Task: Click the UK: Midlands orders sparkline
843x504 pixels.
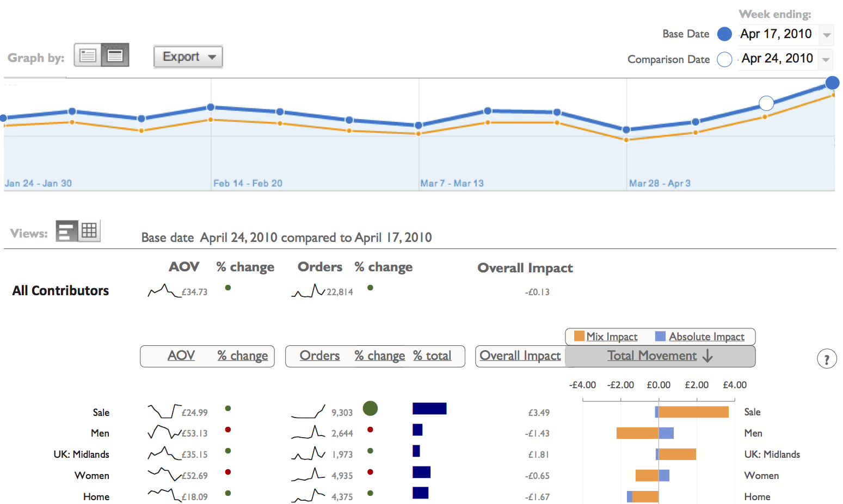Action: point(309,453)
